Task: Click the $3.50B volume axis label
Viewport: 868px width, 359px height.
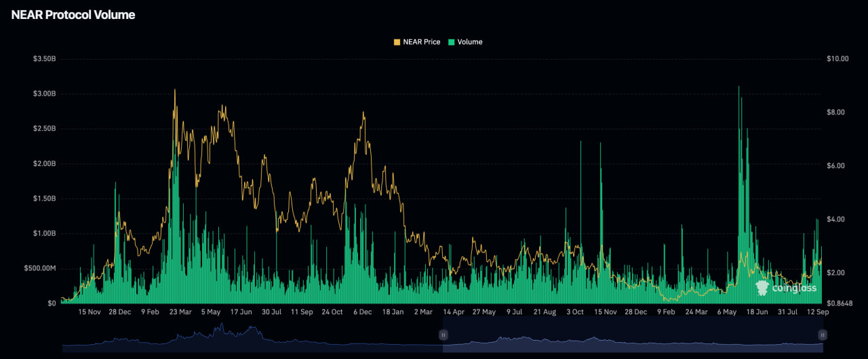Action: click(x=44, y=59)
